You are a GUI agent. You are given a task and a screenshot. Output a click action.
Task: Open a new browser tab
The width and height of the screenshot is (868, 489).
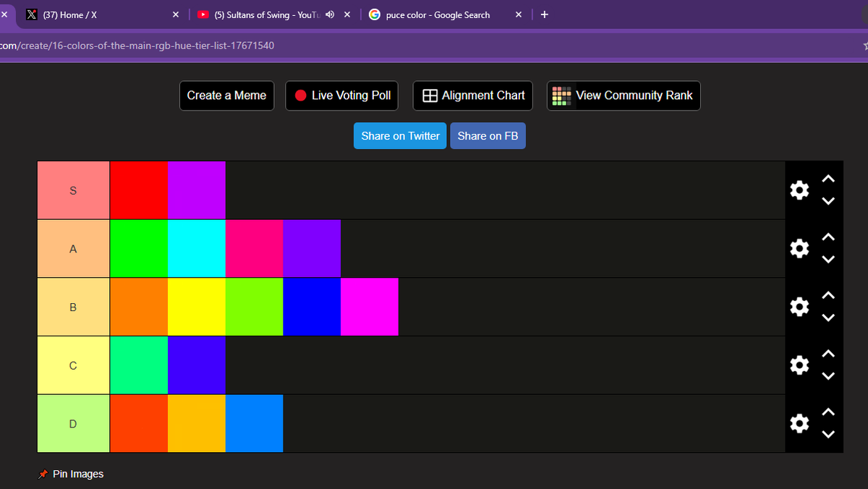544,14
